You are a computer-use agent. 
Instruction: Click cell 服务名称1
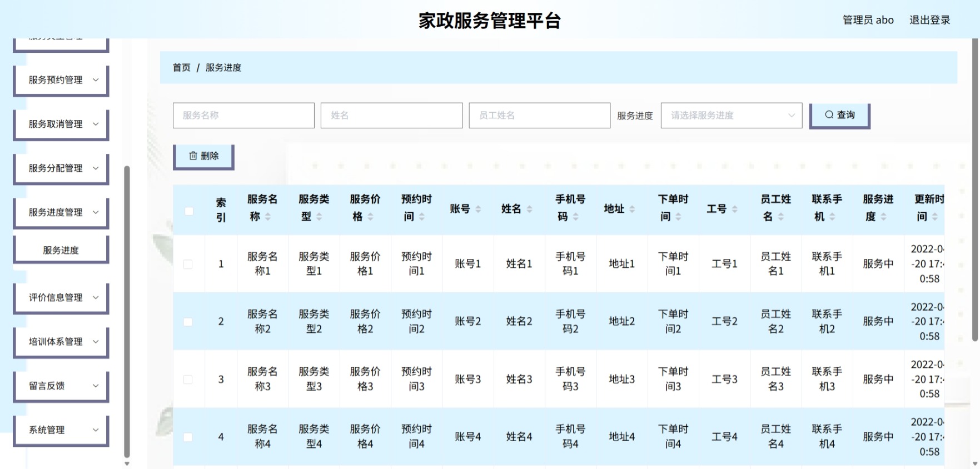point(262,264)
